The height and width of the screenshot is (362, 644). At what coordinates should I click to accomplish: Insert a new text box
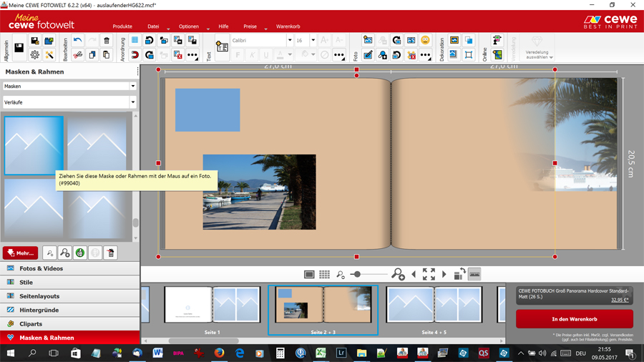coord(222,47)
